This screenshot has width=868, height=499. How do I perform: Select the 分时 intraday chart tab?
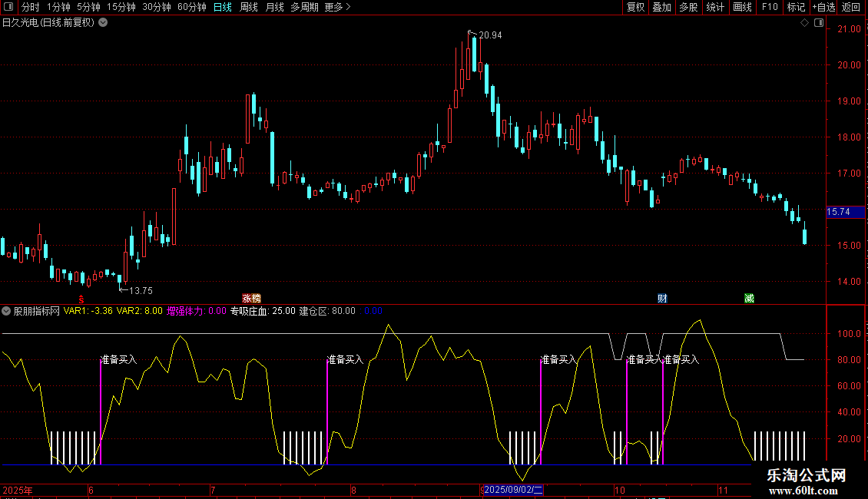tap(30, 7)
